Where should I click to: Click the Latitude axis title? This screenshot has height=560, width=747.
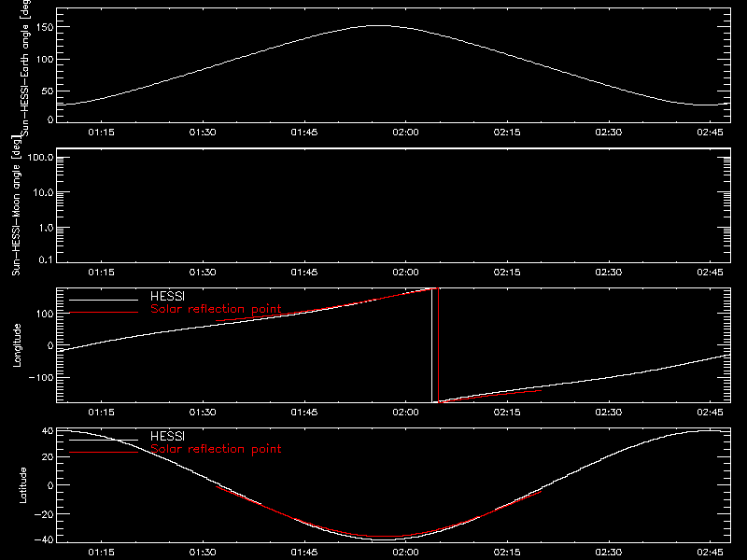[x=22, y=485]
